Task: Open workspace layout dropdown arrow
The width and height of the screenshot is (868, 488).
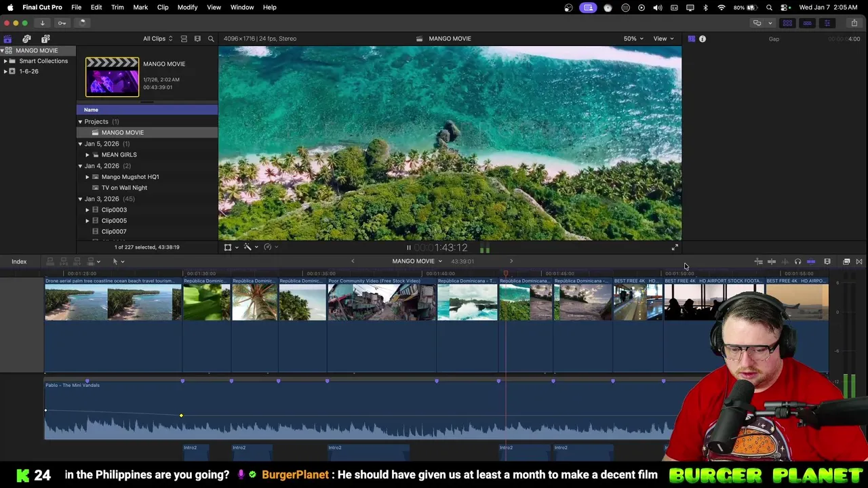Action: (x=770, y=23)
